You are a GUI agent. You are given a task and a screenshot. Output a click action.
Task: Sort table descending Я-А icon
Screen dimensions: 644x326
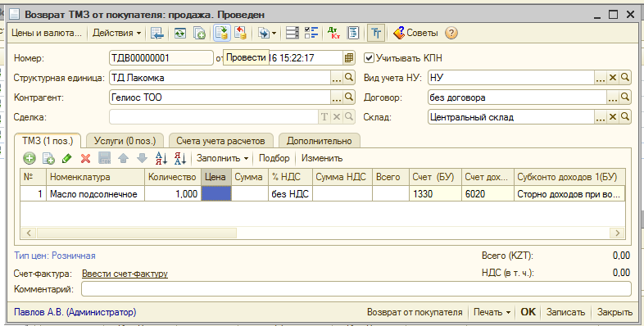[180, 158]
